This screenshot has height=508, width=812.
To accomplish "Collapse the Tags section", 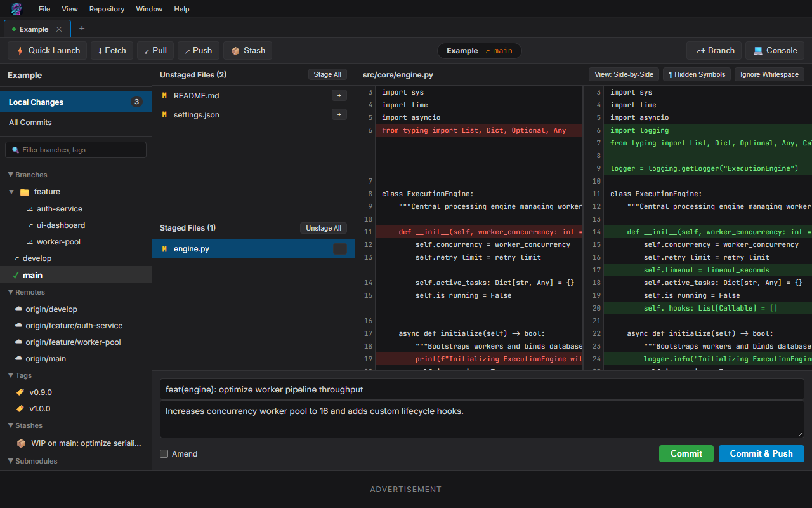I will click(11, 375).
